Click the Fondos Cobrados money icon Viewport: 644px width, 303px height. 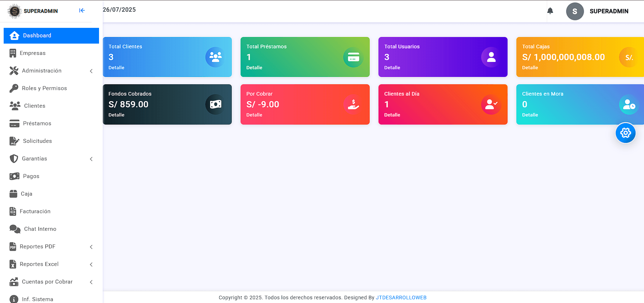[215, 104]
